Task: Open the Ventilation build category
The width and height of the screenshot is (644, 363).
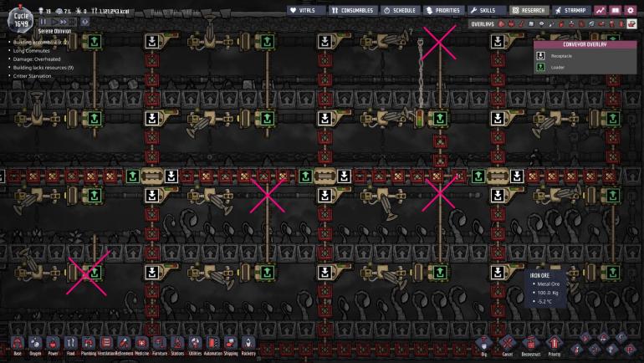Action: (x=106, y=345)
